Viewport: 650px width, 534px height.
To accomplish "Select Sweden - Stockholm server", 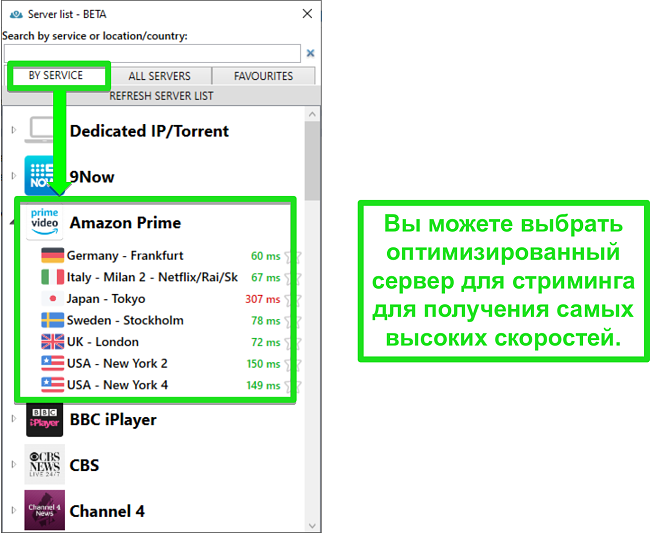I will 125,320.
